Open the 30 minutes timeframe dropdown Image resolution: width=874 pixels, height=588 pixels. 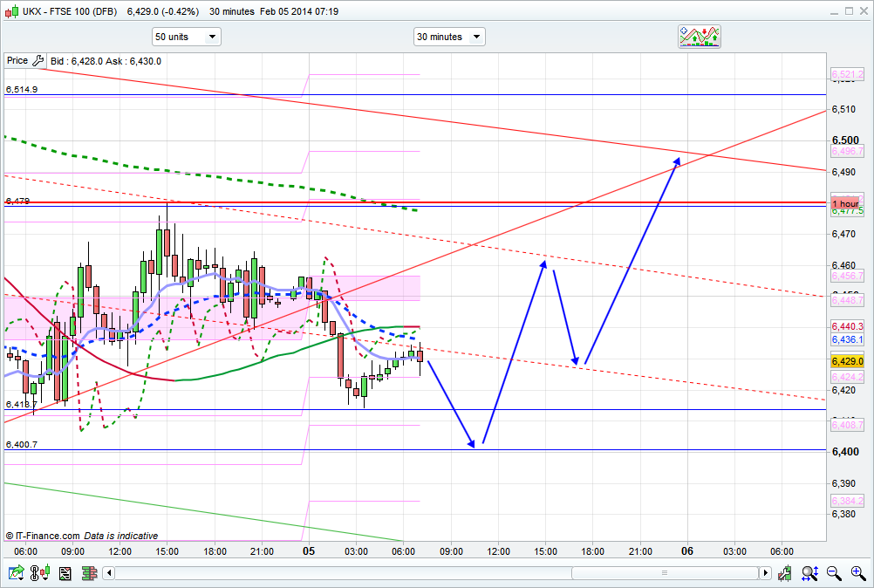449,37
